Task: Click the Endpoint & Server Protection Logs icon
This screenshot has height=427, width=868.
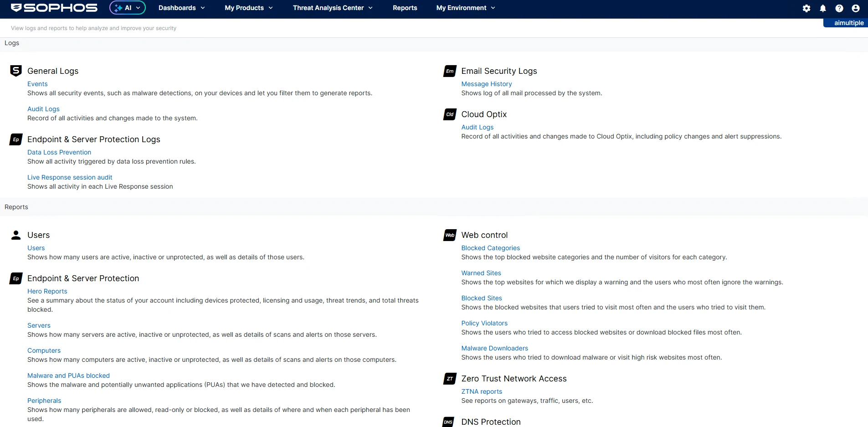Action: 16,139
